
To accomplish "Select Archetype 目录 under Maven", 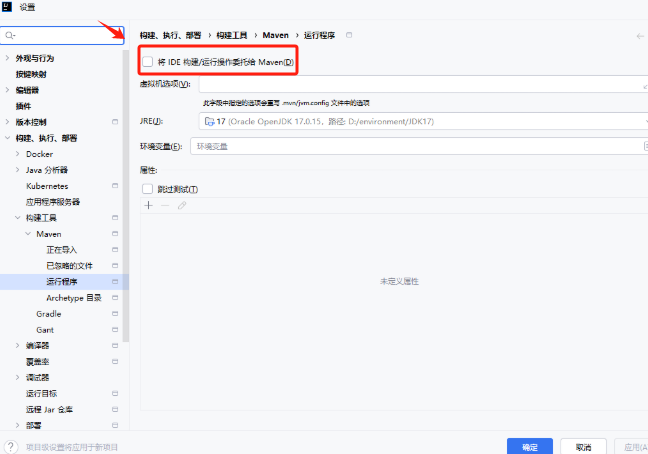I will 74,298.
